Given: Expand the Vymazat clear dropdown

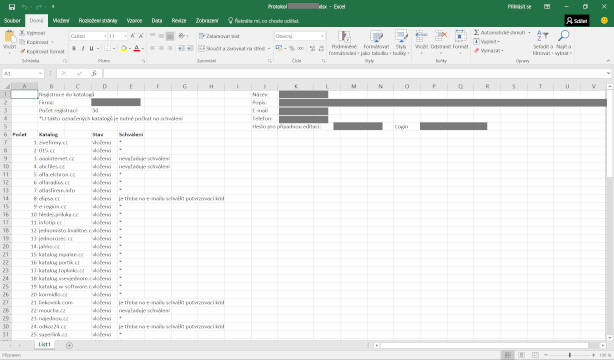Looking at the screenshot, I should point(502,51).
